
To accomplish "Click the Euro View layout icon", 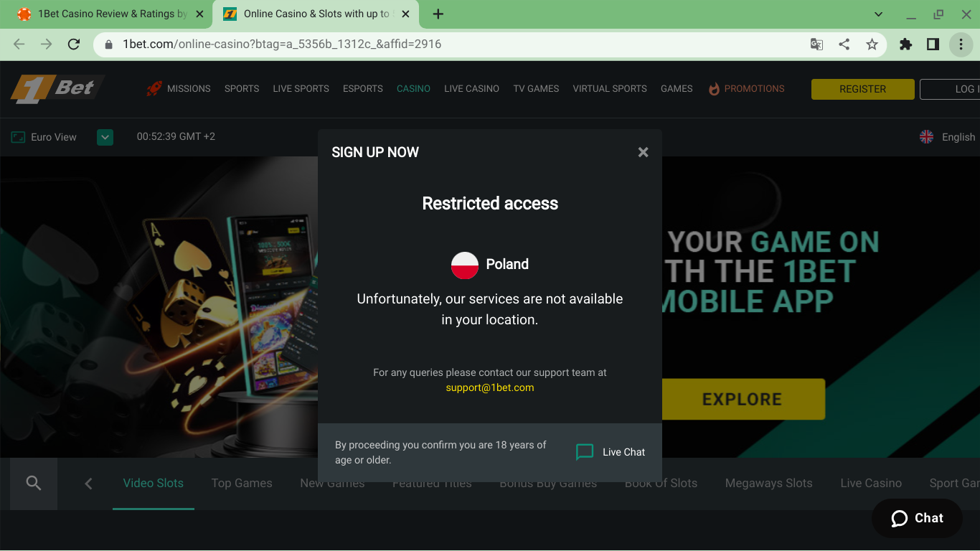I will tap(18, 137).
